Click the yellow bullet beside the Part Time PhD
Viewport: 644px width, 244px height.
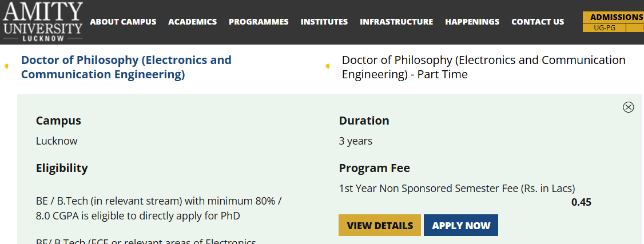327,66
